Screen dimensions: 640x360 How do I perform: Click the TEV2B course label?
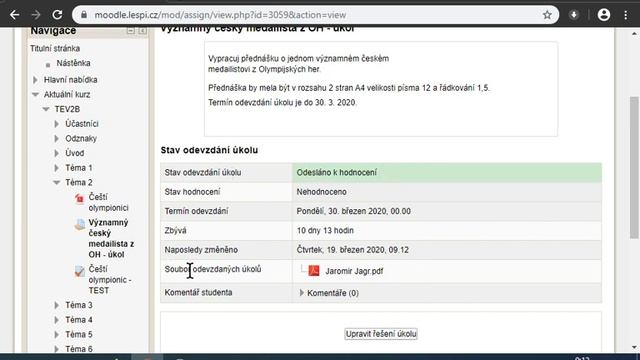[67, 109]
